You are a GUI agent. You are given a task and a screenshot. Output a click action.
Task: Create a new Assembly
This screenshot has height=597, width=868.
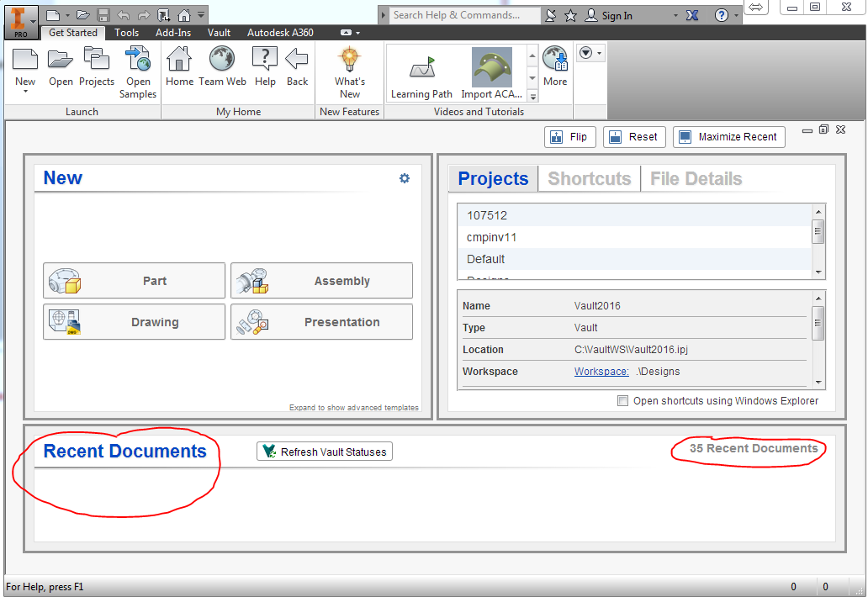click(321, 281)
